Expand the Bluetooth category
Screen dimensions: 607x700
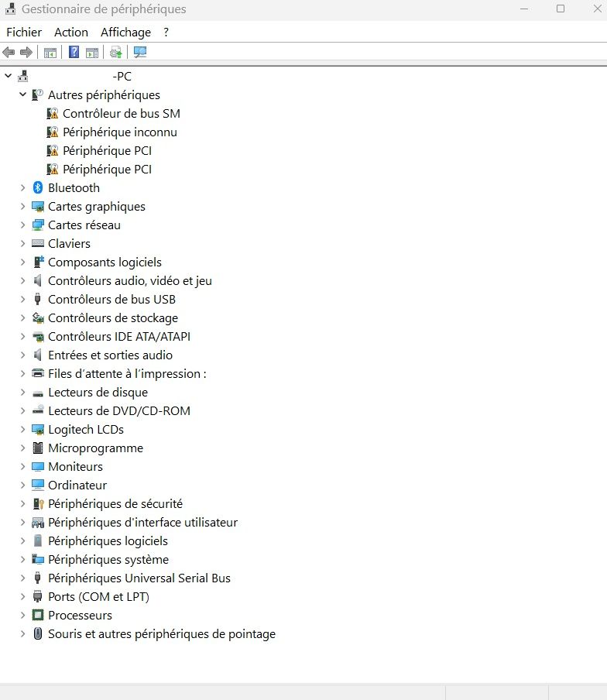click(x=22, y=188)
